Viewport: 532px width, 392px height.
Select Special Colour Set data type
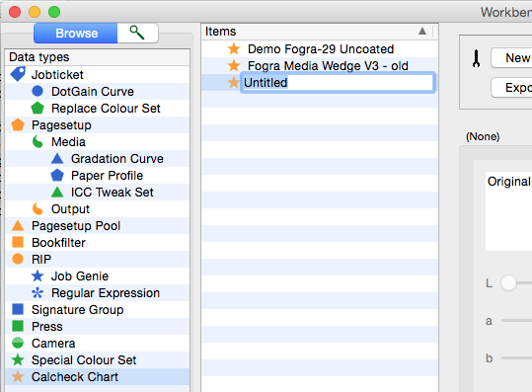[98, 360]
